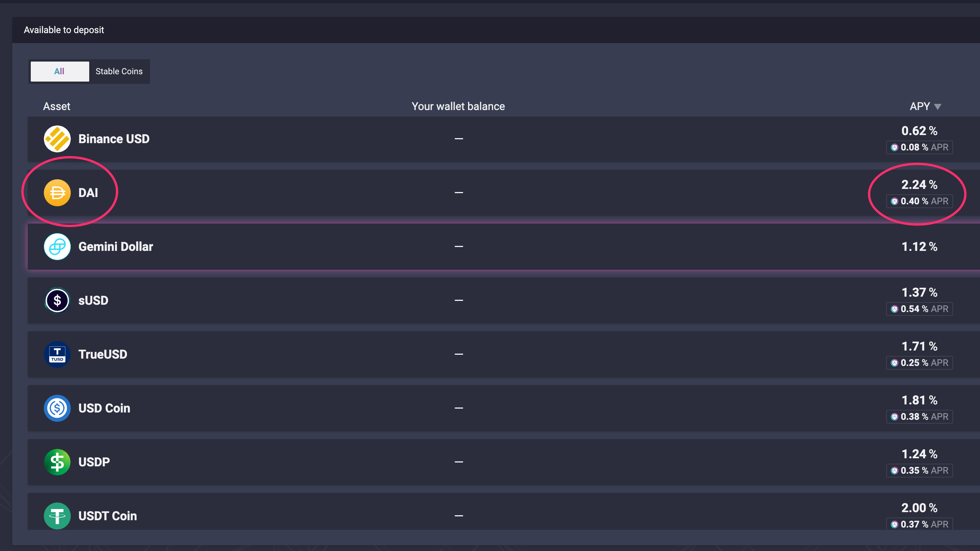Click the USDP 0.35 % APR badge
Image resolution: width=980 pixels, height=551 pixels.
click(919, 471)
